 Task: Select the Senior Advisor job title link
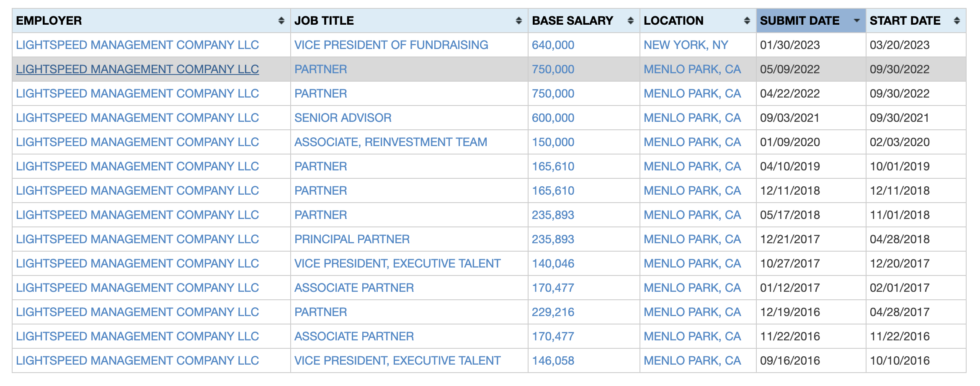(343, 118)
